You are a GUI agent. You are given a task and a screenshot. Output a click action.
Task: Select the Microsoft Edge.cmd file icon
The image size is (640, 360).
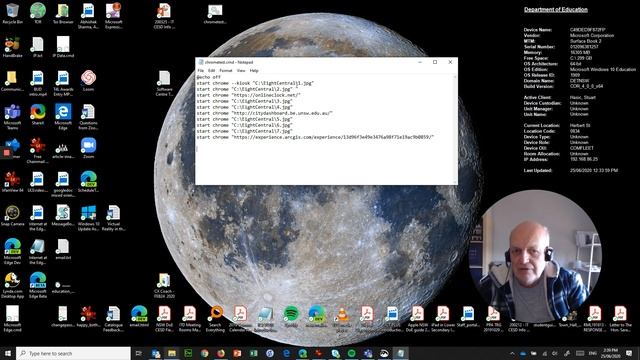12,319
